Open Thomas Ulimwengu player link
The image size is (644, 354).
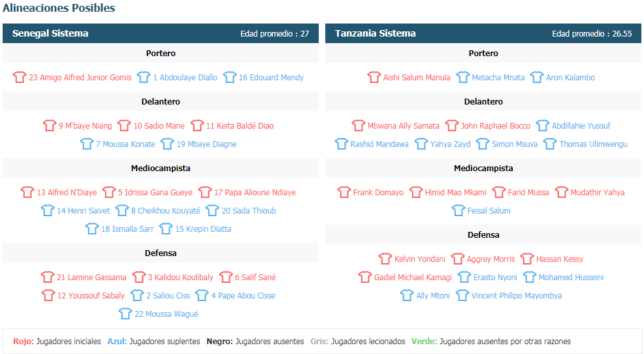coord(593,144)
